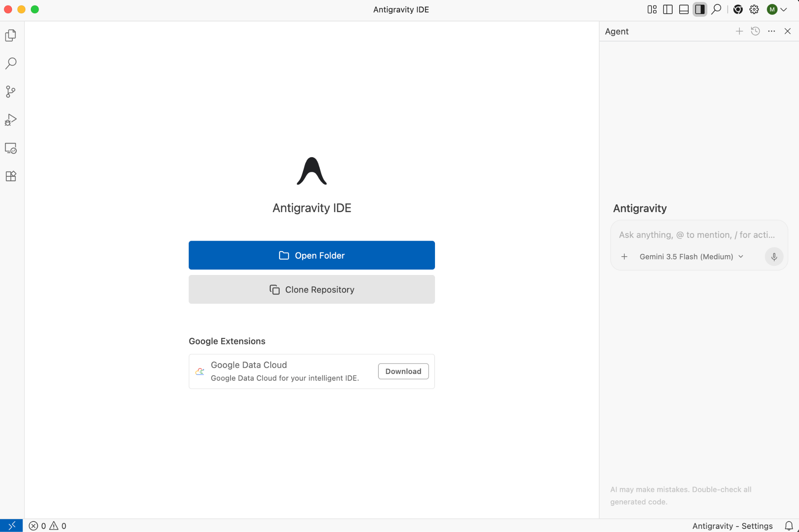799x532 pixels.
Task: Open the Explorer view in the activity bar
Action: [x=11, y=35]
